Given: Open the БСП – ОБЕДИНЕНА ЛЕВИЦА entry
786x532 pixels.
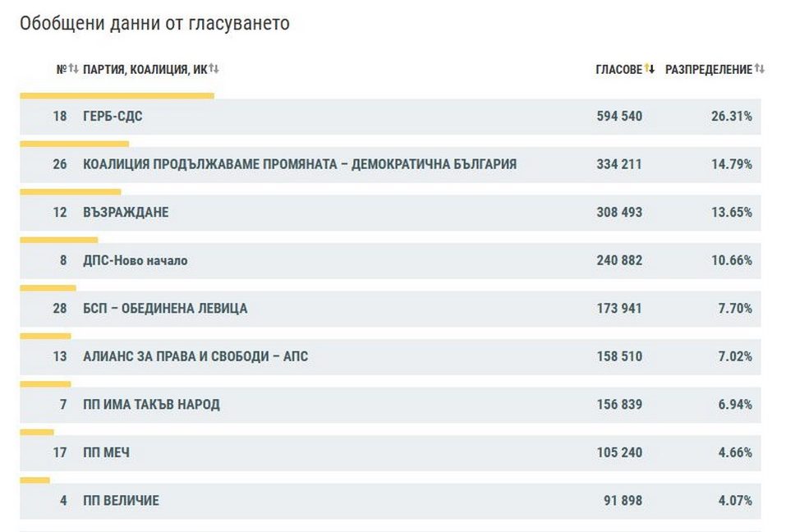Looking at the screenshot, I should (165, 309).
